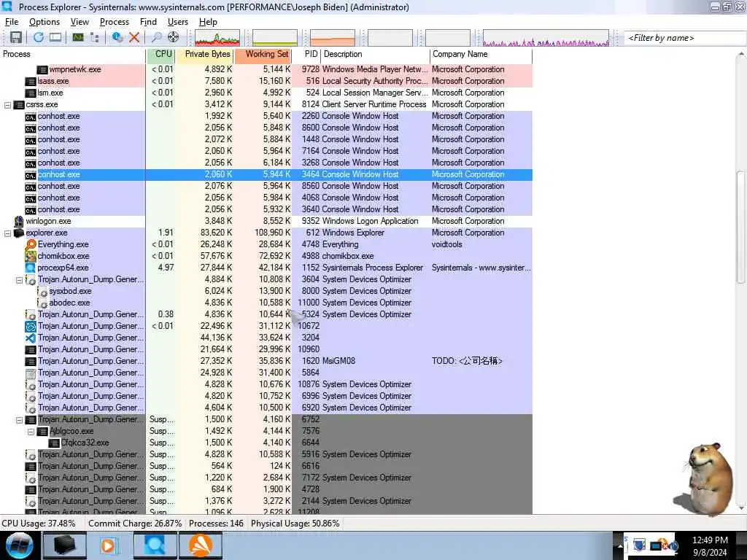Screen dimensions: 747x560
Task: Open the Find menu
Action: 148,22
